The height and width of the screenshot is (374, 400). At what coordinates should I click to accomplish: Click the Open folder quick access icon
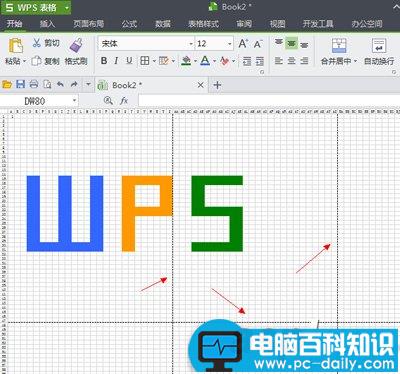(7, 85)
